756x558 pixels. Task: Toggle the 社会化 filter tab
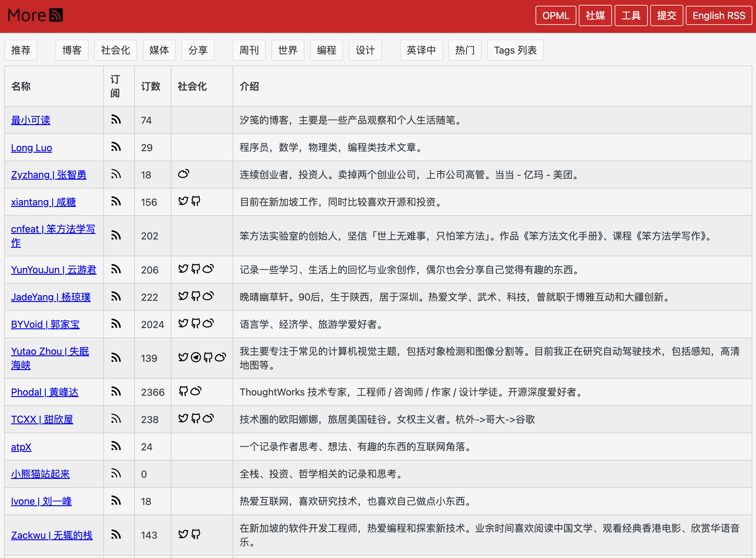[x=116, y=50]
